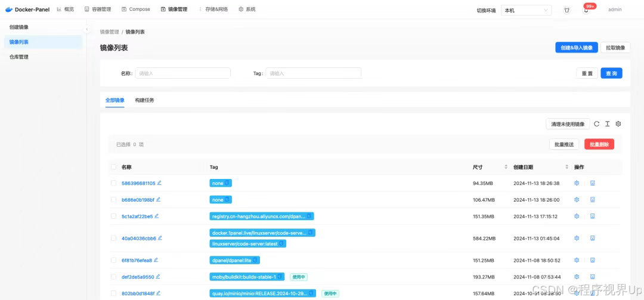Refresh the image table
This screenshot has height=300, width=644.
tap(597, 123)
